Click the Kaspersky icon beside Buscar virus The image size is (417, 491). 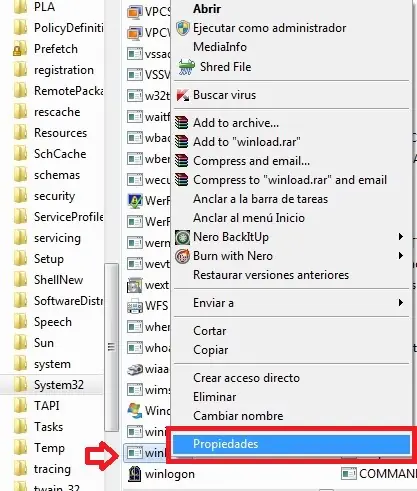pos(182,95)
